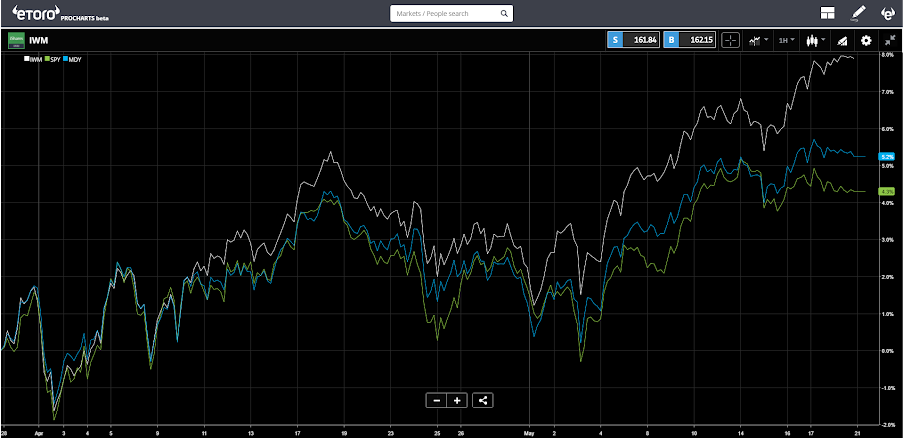Click the blue MDY legend entry
The image size is (903, 438).
click(x=72, y=59)
